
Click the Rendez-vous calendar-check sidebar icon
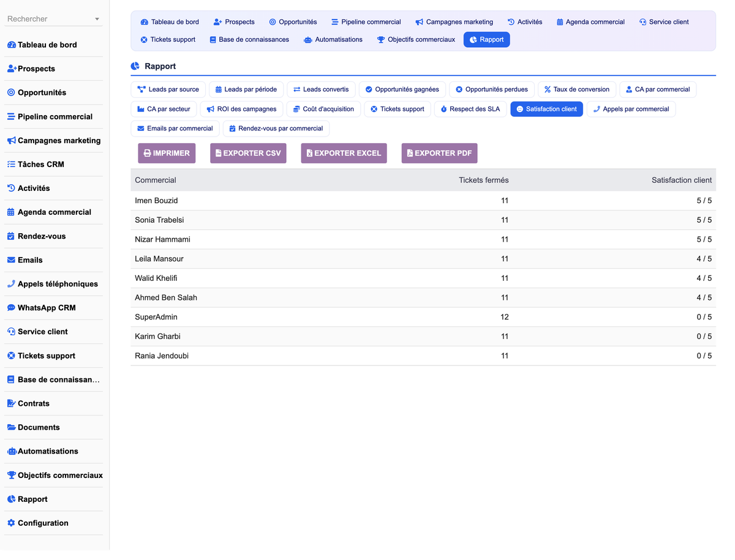(x=11, y=236)
